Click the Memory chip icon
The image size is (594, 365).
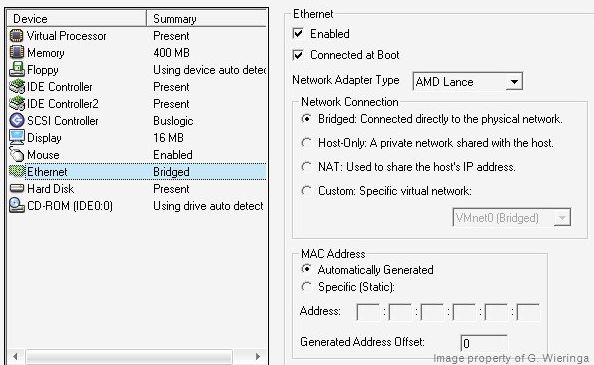pyautogui.click(x=16, y=53)
